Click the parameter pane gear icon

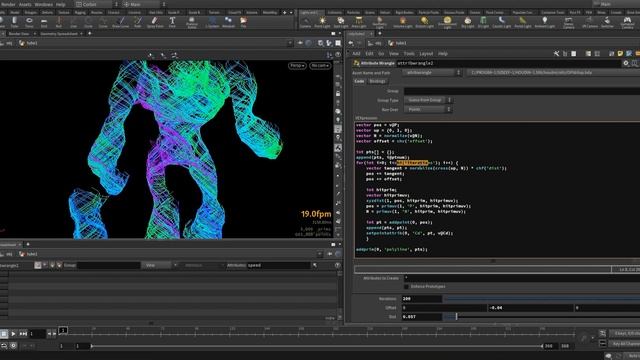coord(626,63)
